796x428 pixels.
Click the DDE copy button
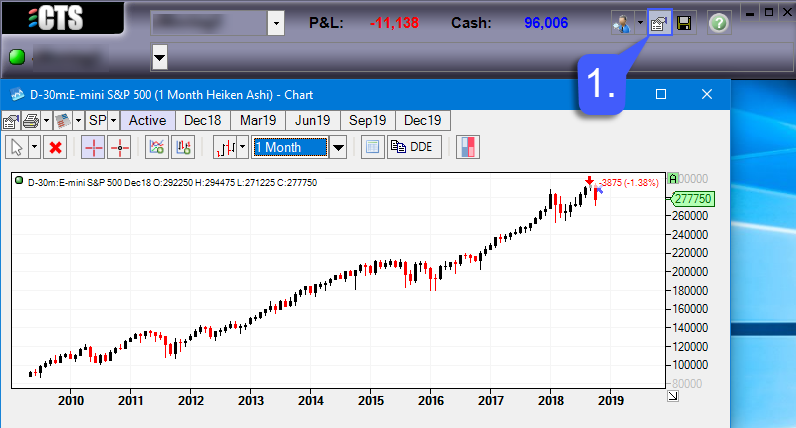click(414, 147)
